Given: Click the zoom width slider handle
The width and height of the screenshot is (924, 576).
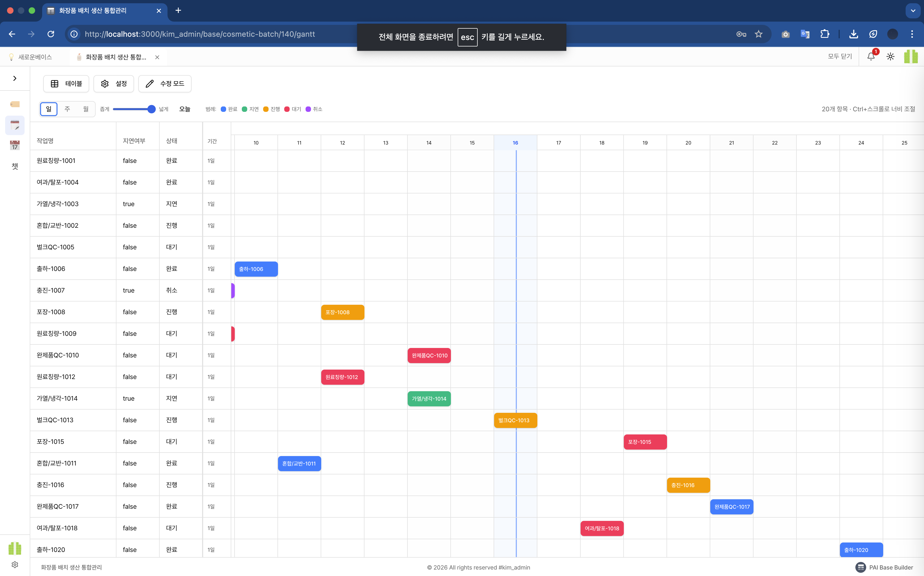Looking at the screenshot, I should coord(151,109).
